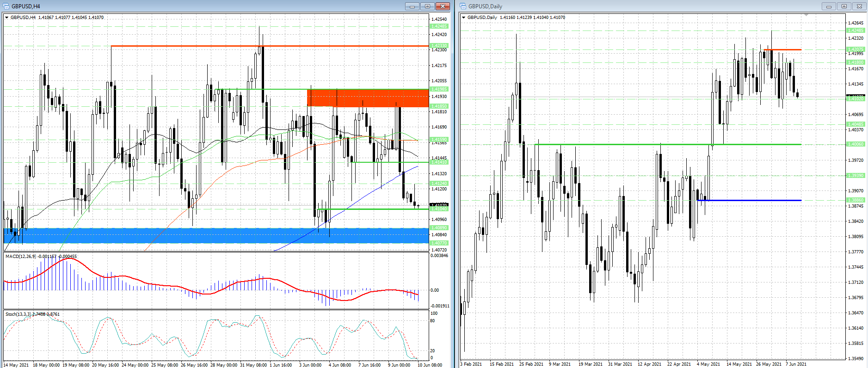Click the GBPUSD,H4 window title bar text

pyautogui.click(x=26, y=6)
